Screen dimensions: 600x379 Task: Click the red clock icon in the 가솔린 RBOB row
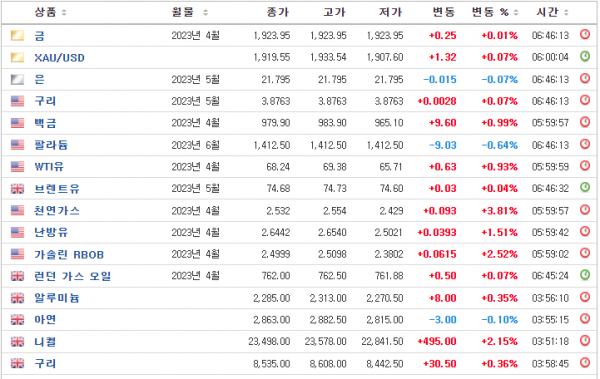pyautogui.click(x=585, y=253)
